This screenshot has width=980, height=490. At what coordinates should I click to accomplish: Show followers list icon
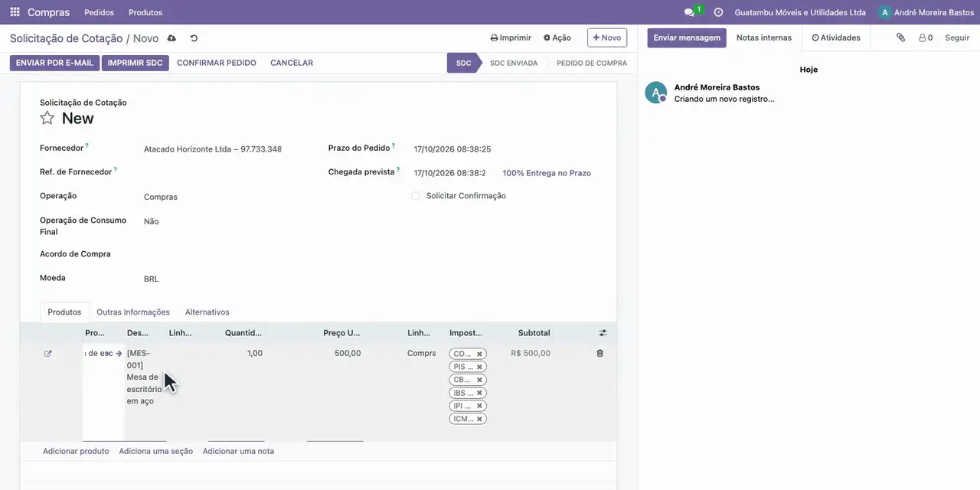(x=926, y=38)
